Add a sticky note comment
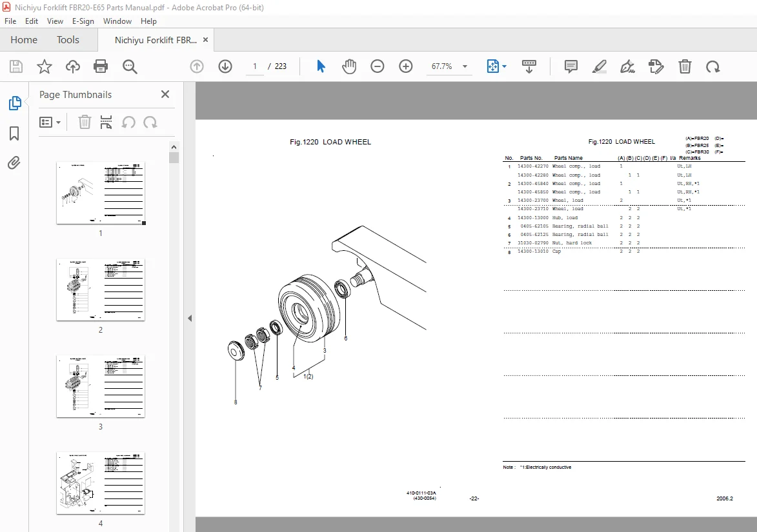This screenshot has height=532, width=757. point(571,66)
